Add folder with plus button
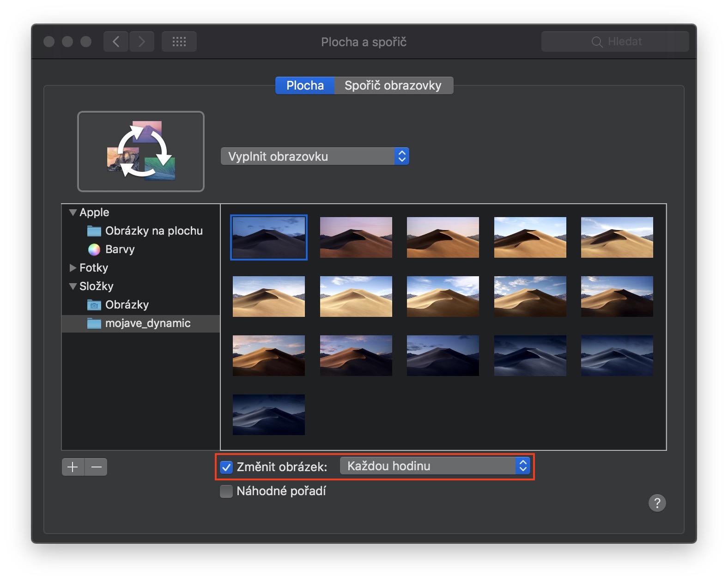728x582 pixels. point(73,467)
